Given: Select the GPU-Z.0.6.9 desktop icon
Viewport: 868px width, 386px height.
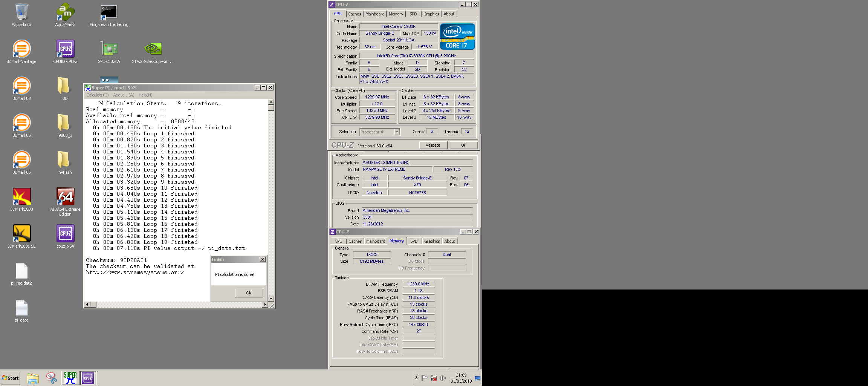Looking at the screenshot, I should point(109,52).
